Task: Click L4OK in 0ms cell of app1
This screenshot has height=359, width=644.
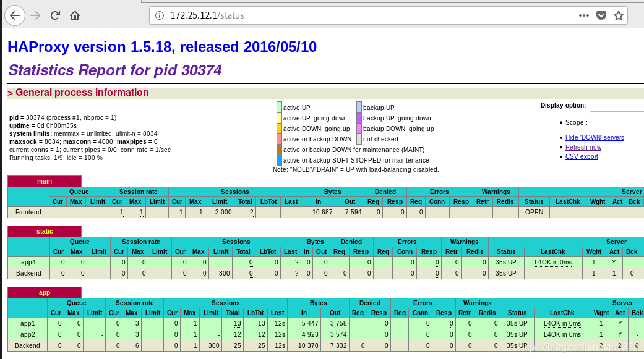Action: (x=562, y=323)
